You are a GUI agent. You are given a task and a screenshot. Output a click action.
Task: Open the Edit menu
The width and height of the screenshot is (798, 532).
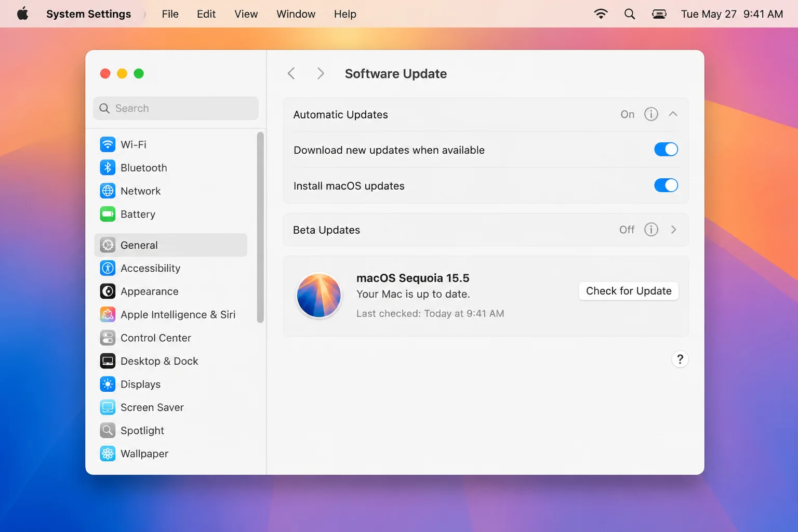click(206, 14)
